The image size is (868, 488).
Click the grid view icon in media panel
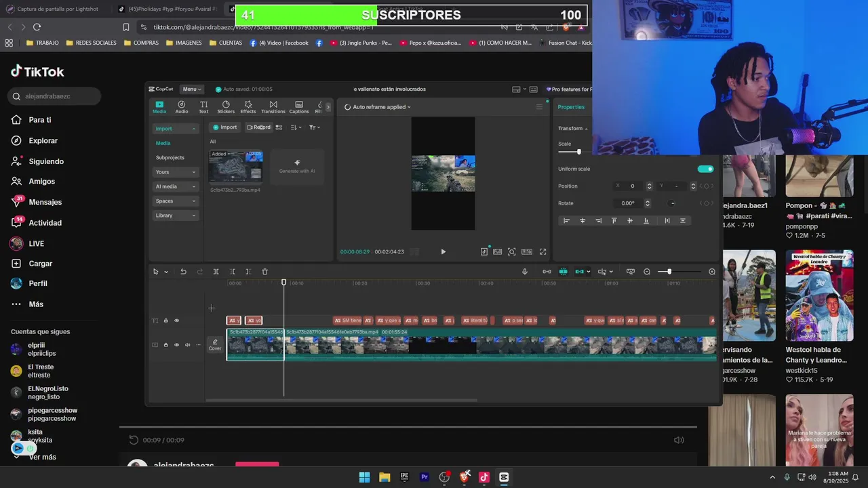pos(279,127)
